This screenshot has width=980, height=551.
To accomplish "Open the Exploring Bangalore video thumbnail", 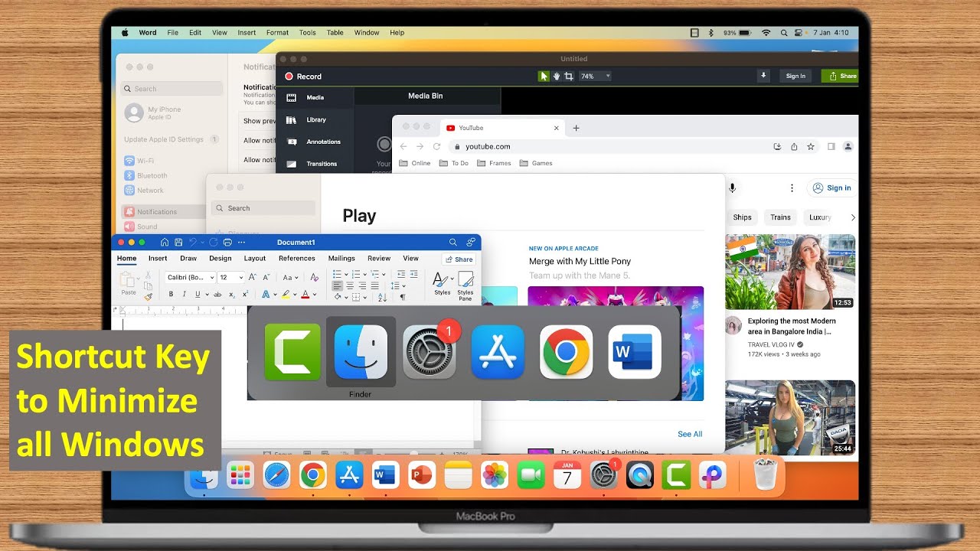I will click(x=789, y=272).
